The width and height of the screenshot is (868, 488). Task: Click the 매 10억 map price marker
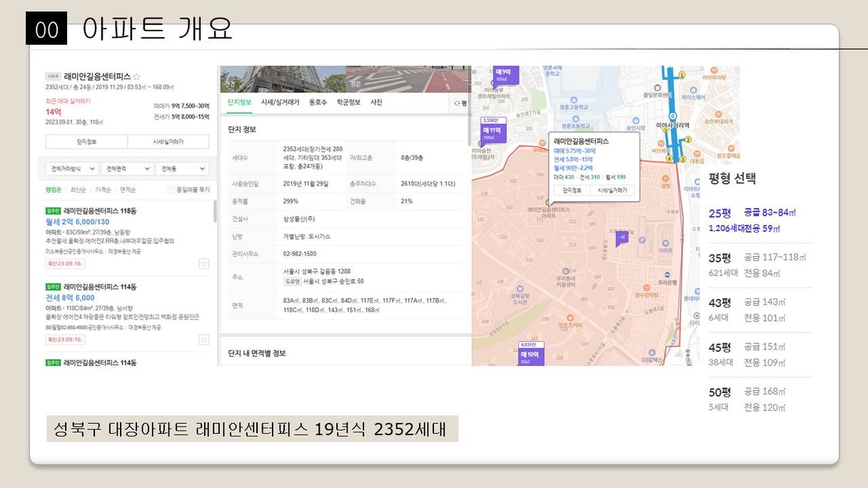[531, 355]
